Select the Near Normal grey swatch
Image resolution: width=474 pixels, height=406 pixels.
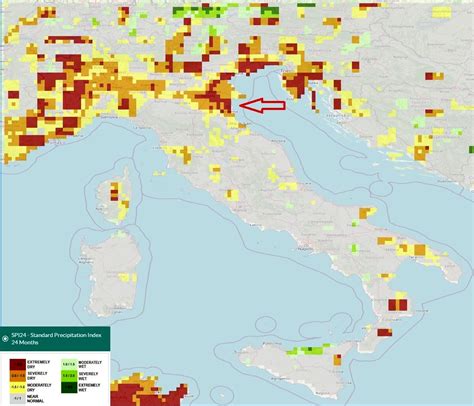click(18, 399)
